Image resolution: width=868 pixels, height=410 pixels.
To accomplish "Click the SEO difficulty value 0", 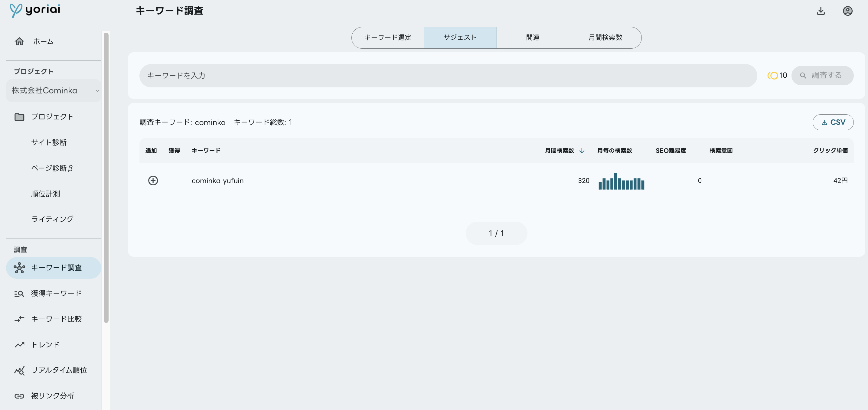I will tap(700, 181).
